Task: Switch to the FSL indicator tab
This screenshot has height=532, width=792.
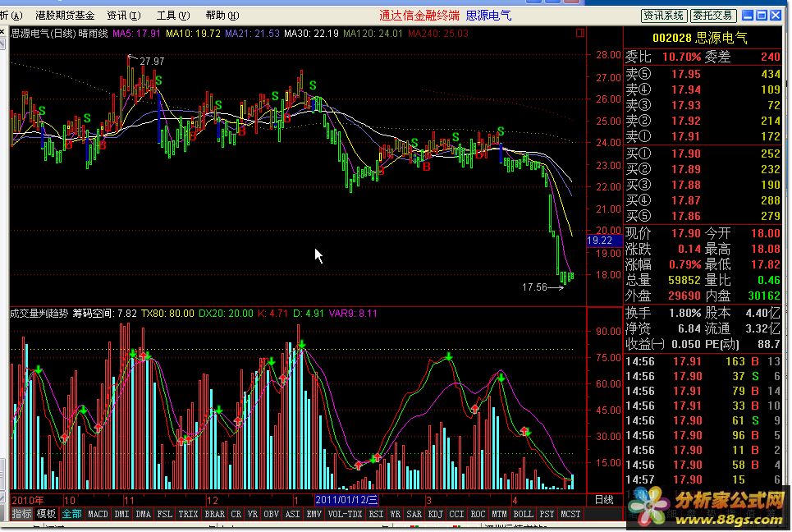Action: 165,514
